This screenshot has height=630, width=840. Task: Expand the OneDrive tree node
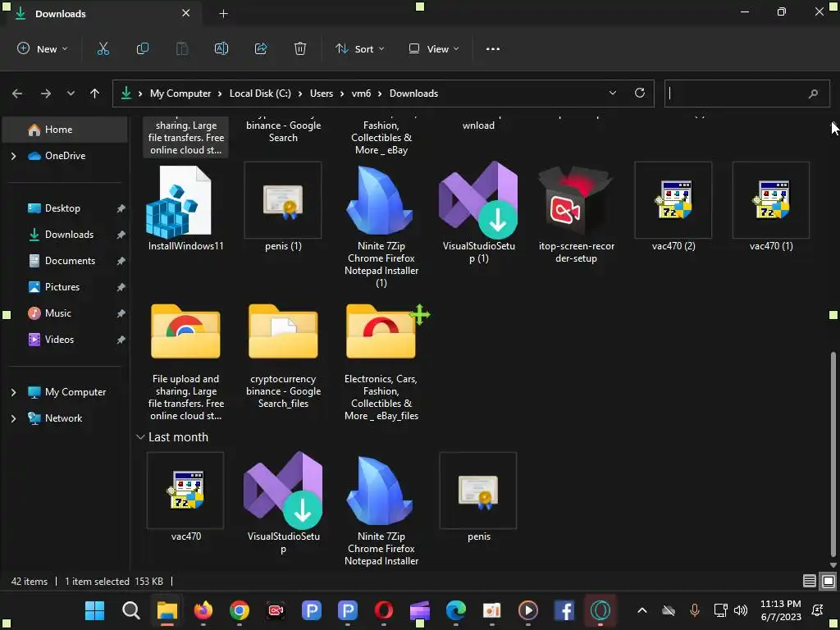tap(13, 156)
